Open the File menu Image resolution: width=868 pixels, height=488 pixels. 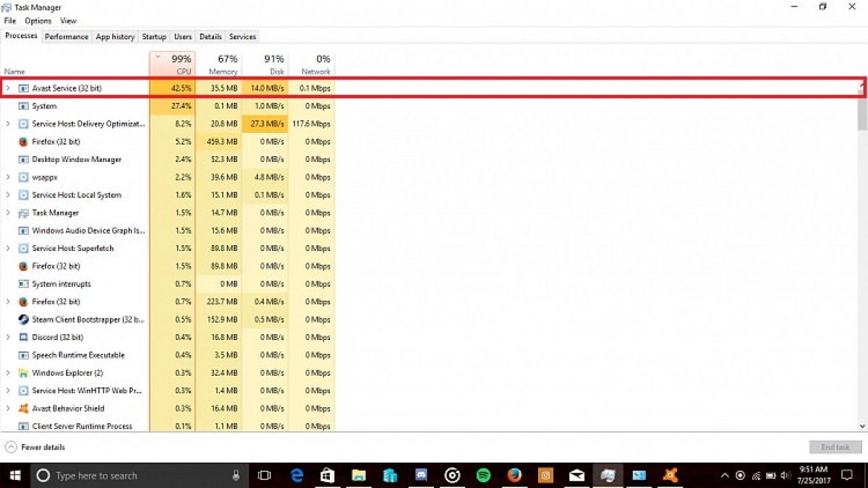tap(10, 21)
